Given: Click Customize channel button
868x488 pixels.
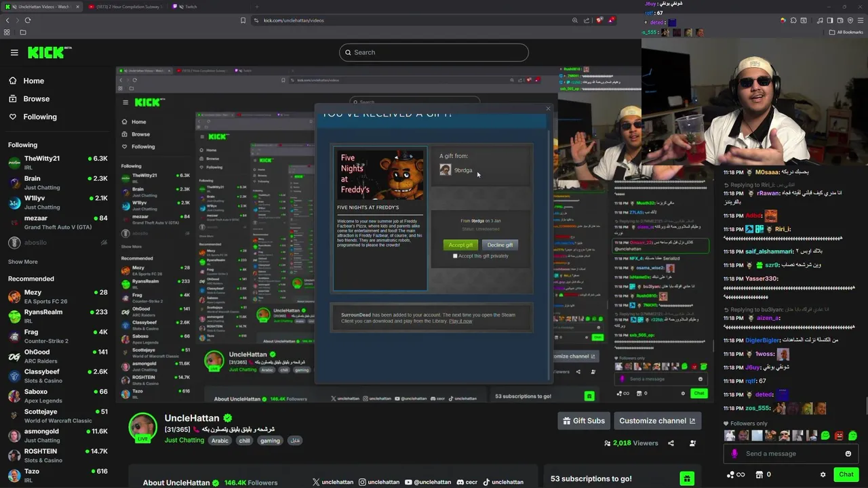Looking at the screenshot, I should [x=656, y=421].
